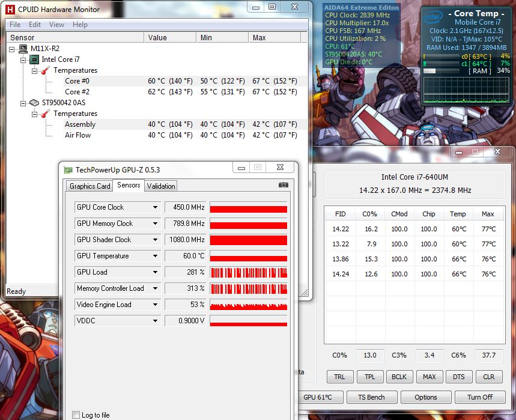The width and height of the screenshot is (516, 420).
Task: Click the Intel logo in Core Temp gadget
Action: tap(433, 17)
